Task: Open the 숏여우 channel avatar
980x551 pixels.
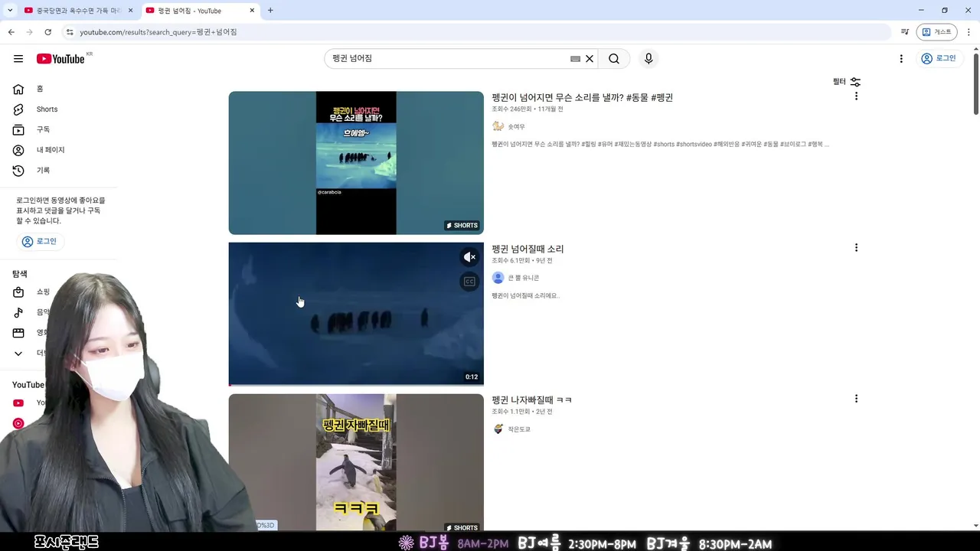Action: (x=498, y=126)
